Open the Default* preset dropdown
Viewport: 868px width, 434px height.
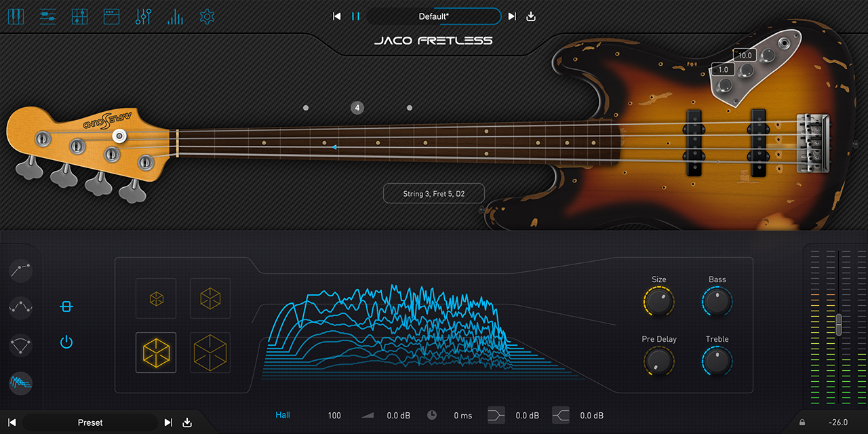tap(433, 16)
